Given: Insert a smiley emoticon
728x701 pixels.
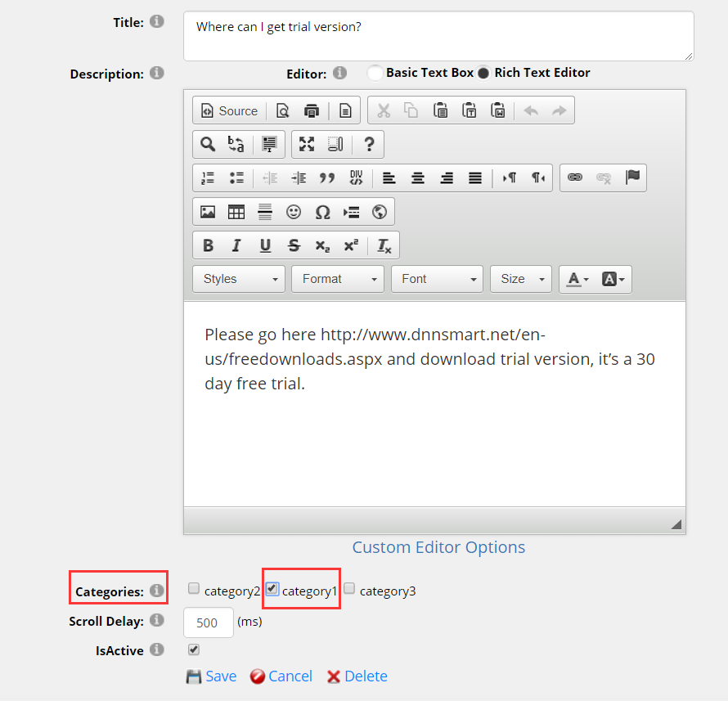Looking at the screenshot, I should tap(294, 212).
